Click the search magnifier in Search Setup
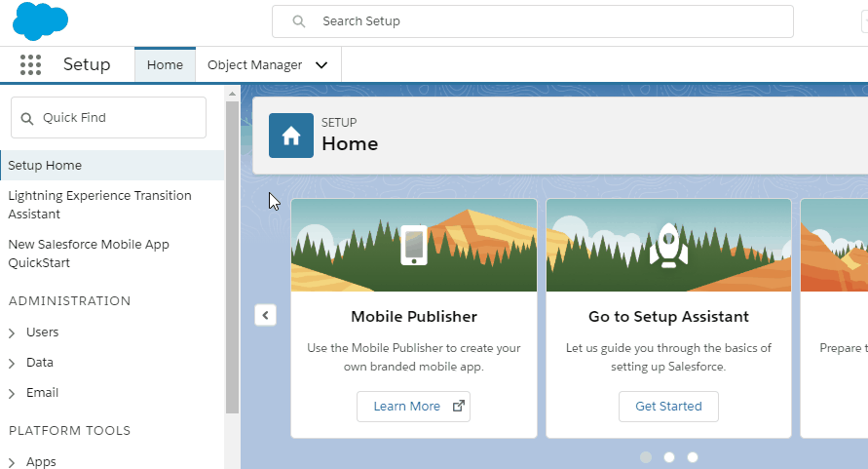 pos(299,21)
